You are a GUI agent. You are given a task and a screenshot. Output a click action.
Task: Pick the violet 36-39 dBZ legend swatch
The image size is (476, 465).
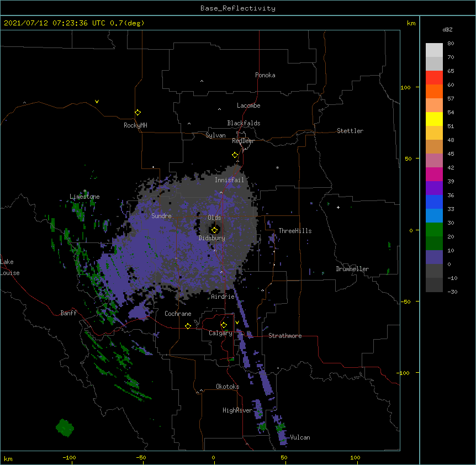pos(434,188)
